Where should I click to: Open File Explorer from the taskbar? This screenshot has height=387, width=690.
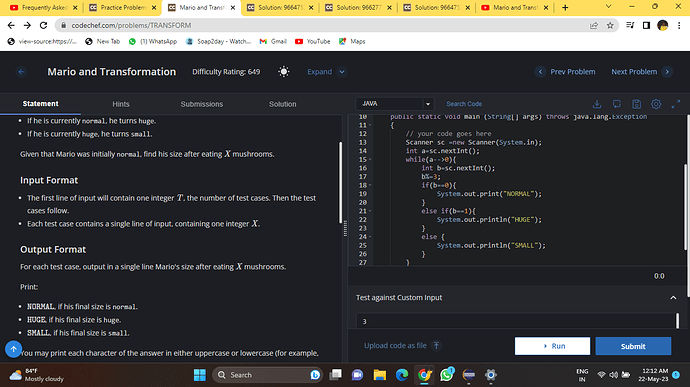tap(379, 375)
